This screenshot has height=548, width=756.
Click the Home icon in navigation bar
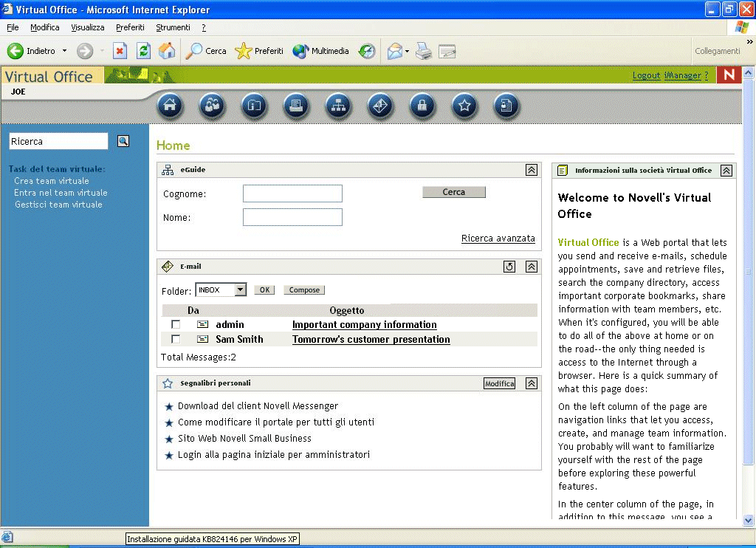pos(171,106)
